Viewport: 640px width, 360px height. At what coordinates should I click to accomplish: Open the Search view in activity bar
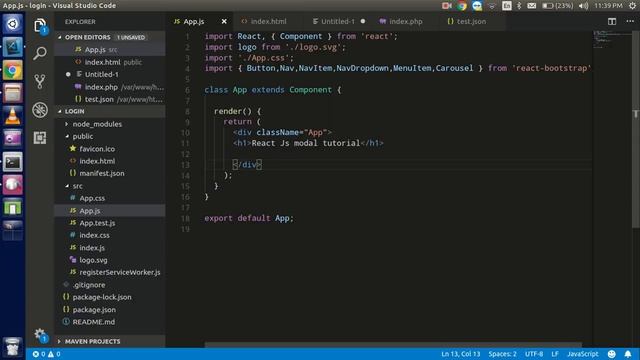40,53
